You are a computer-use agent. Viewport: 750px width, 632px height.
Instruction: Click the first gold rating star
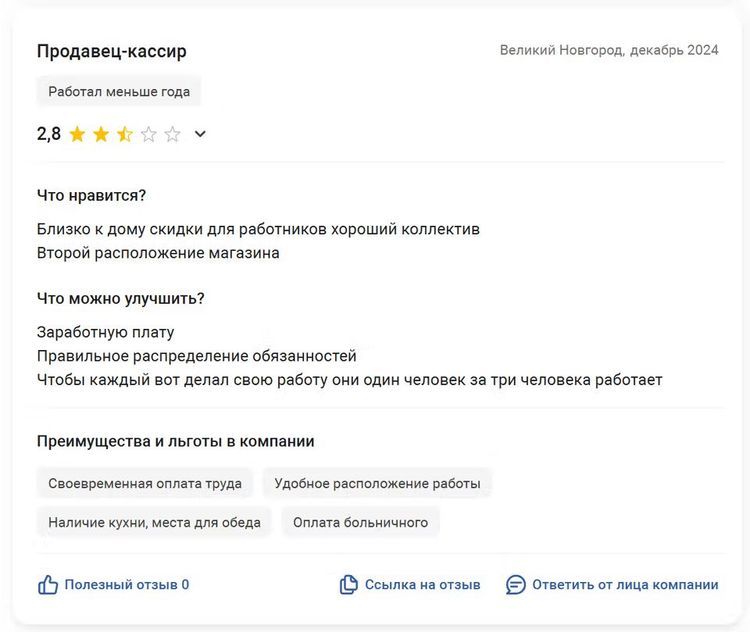tap(77, 134)
